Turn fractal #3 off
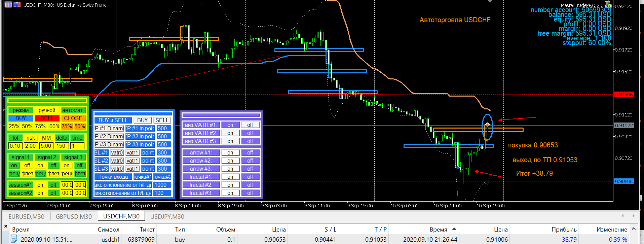 pyautogui.click(x=250, y=193)
